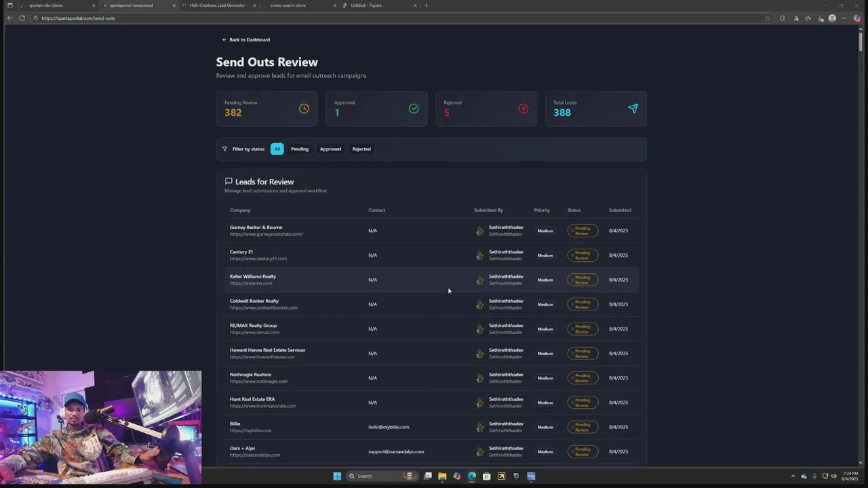Go back using the browser back arrow

(9, 18)
